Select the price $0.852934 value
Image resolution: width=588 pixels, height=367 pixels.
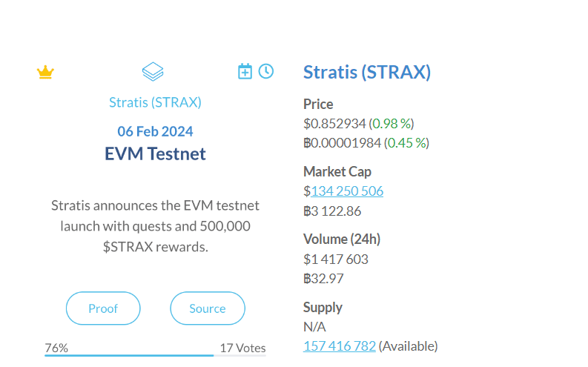point(334,124)
